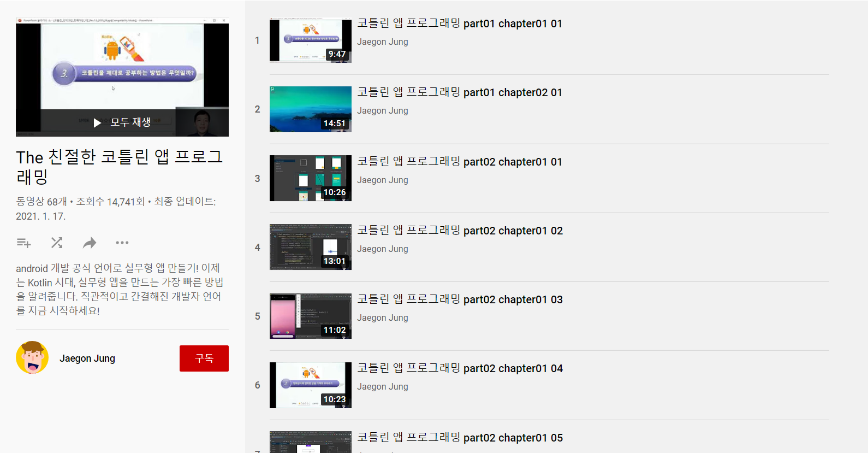868x453 pixels.
Task: Open thumbnail of part02 chapter01 02 video
Action: pyautogui.click(x=311, y=247)
